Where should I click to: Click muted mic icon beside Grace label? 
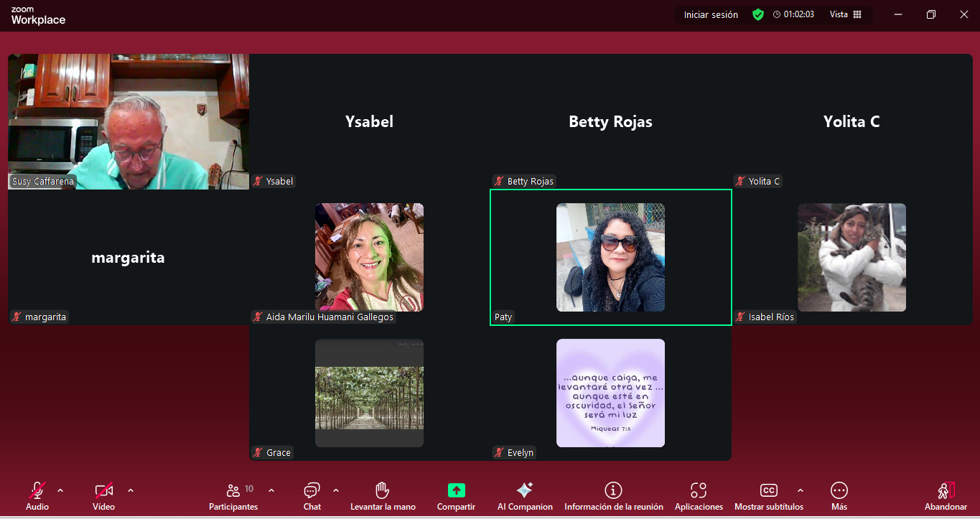[258, 452]
